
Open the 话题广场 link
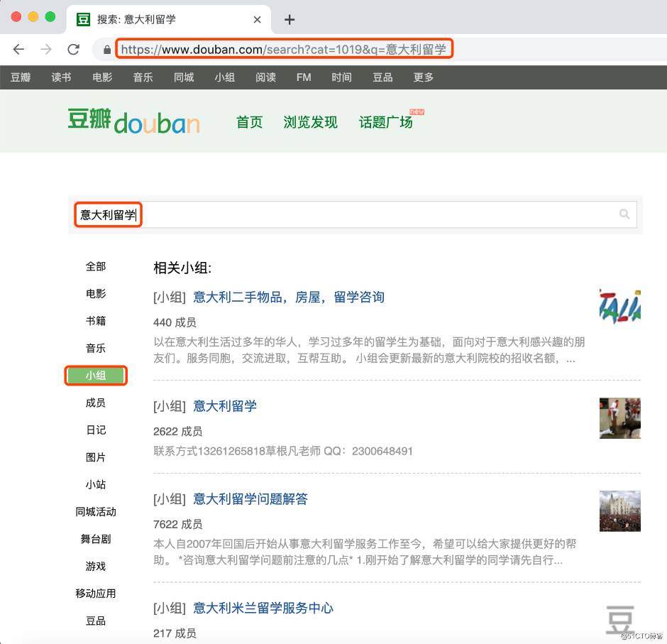(386, 122)
